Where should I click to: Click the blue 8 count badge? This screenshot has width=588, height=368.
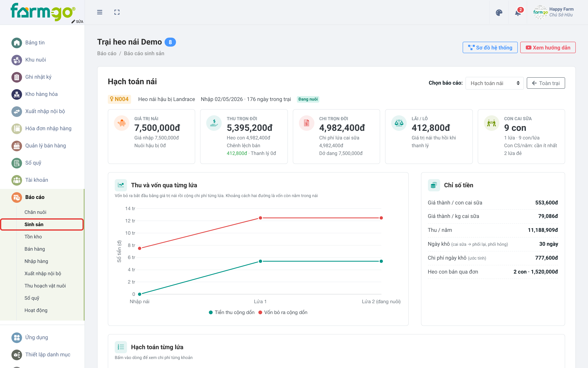click(170, 42)
